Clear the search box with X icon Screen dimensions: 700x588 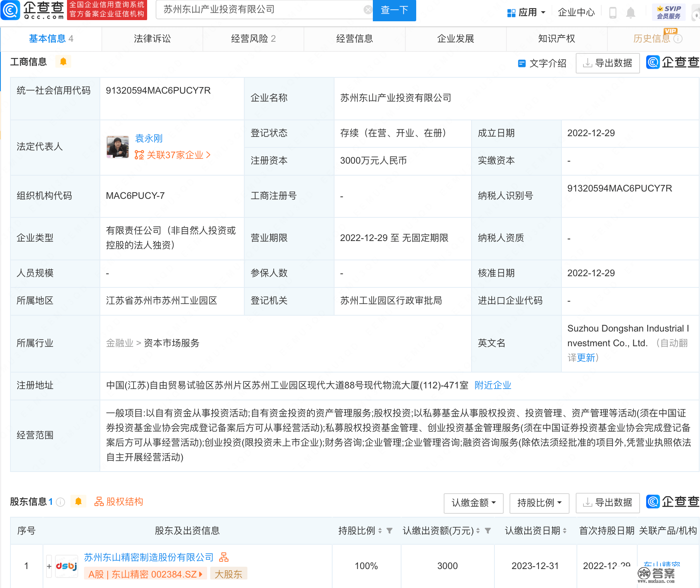(x=368, y=10)
